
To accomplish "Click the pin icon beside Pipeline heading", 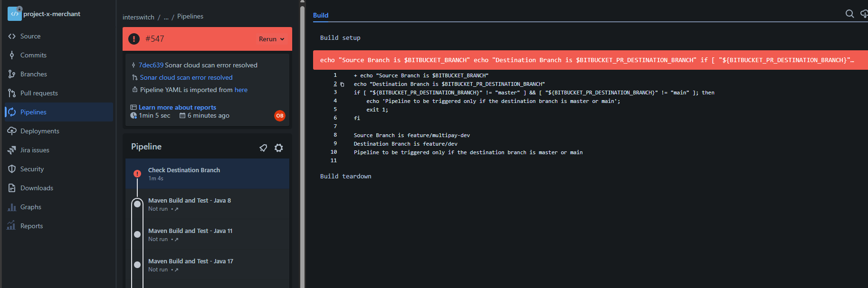I will [263, 148].
